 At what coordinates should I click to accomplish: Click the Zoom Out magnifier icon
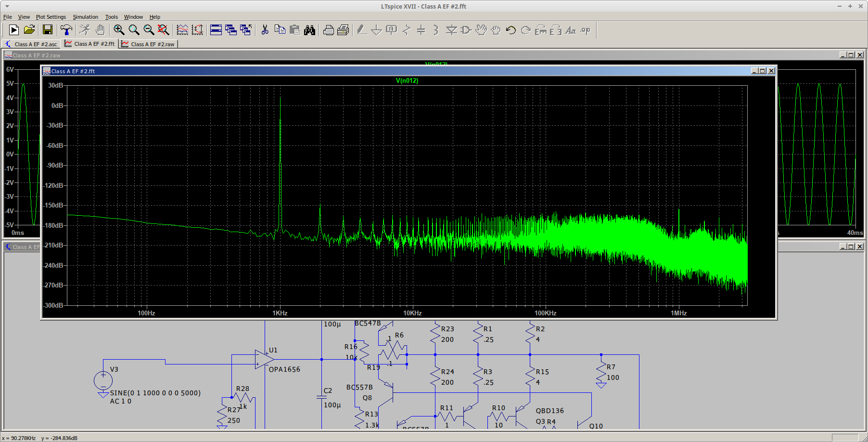pos(149,30)
